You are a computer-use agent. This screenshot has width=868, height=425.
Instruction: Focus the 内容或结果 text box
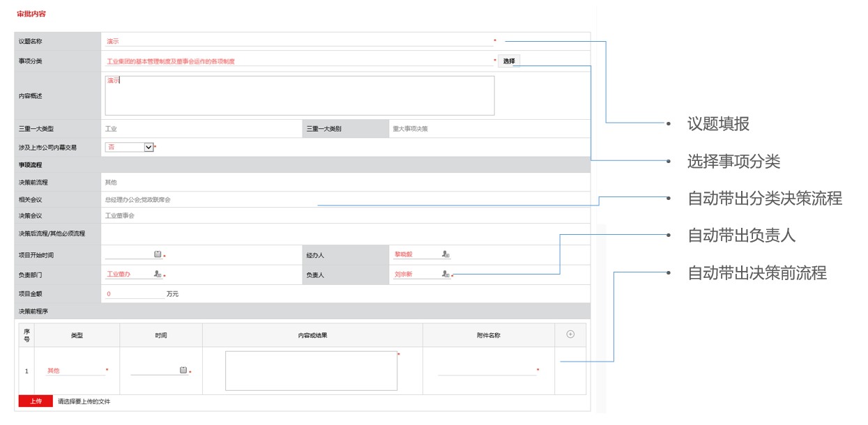[x=311, y=371]
